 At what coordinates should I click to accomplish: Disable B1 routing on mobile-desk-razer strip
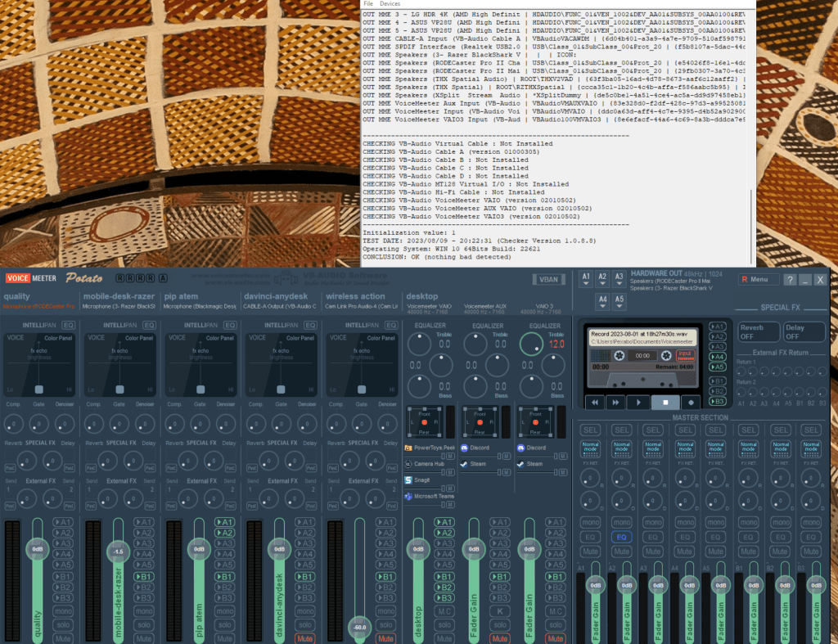tap(144, 577)
